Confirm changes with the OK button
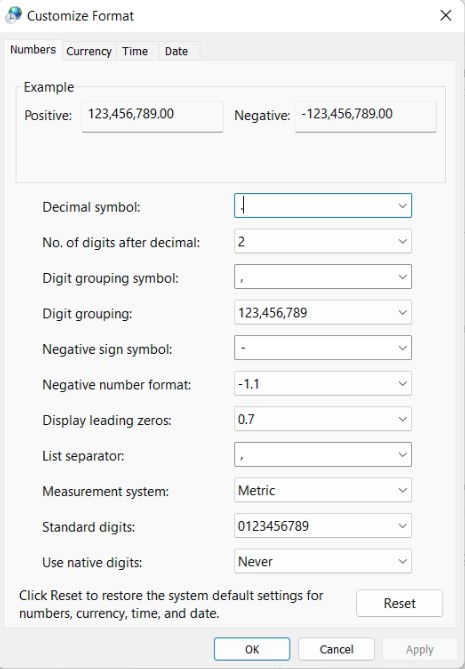 pyautogui.click(x=252, y=649)
